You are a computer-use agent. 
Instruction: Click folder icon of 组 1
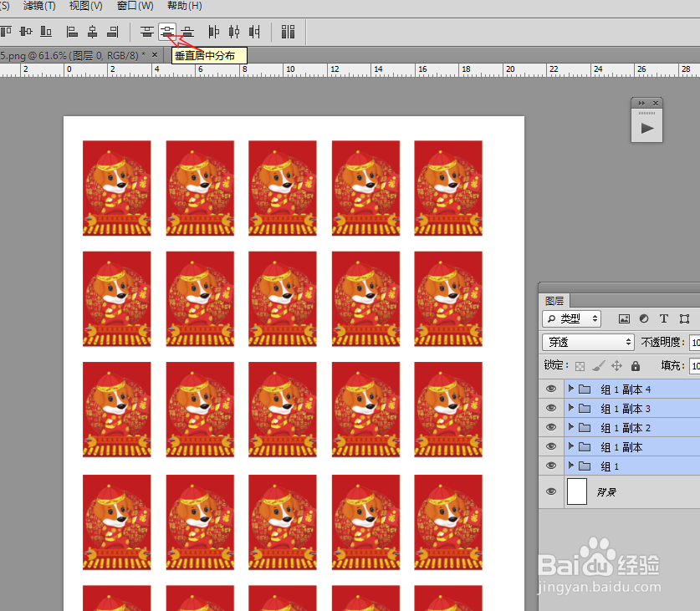585,466
